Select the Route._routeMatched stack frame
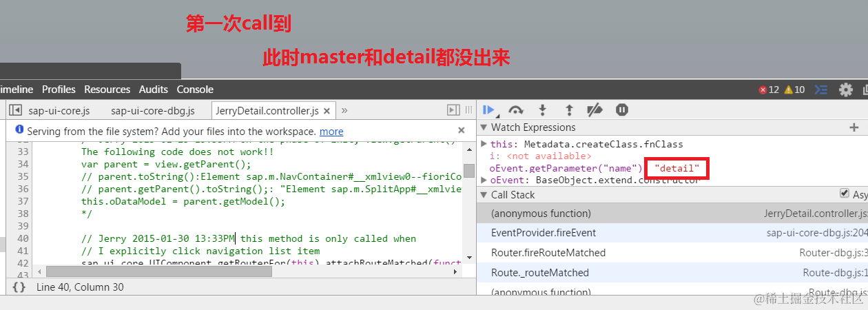The height and width of the screenshot is (310, 868). point(672,273)
